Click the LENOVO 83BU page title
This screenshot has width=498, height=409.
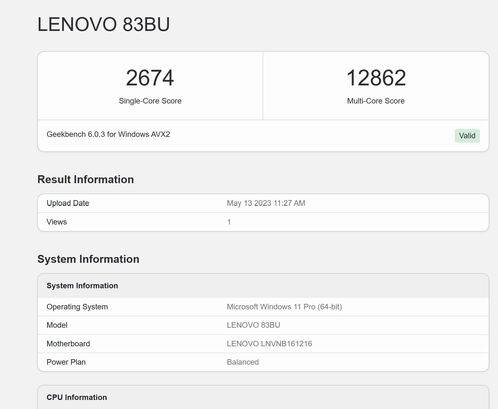coord(104,24)
